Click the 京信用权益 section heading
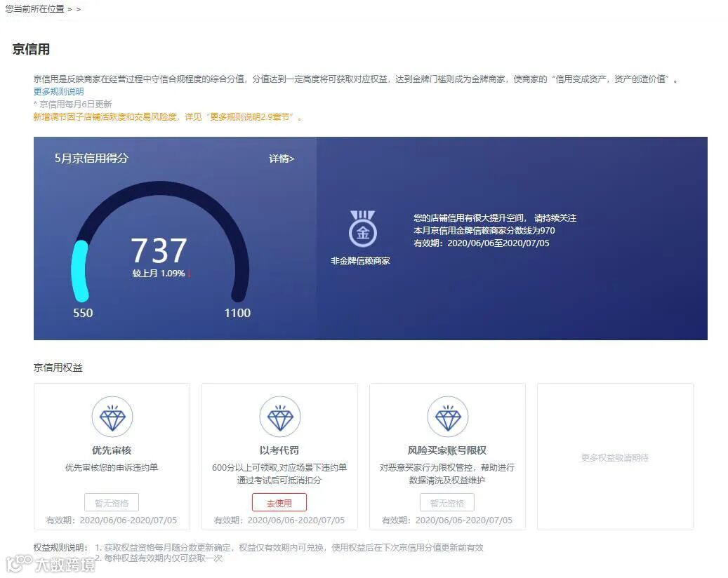This screenshot has height=578, width=728. click(58, 368)
